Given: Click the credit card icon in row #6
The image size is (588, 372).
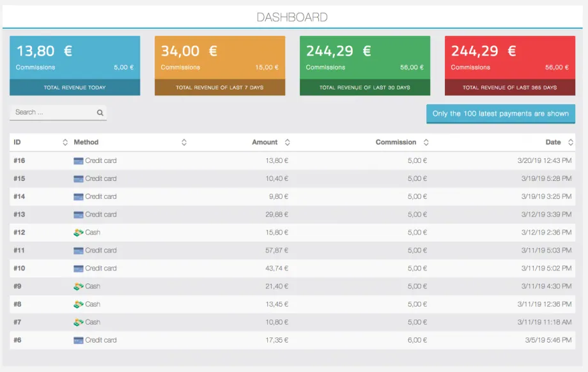Looking at the screenshot, I should click(79, 341).
